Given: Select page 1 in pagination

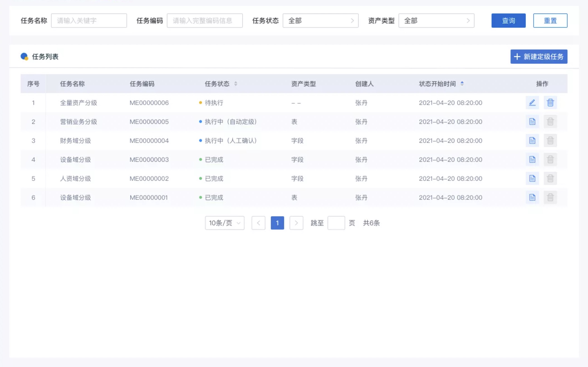Looking at the screenshot, I should click(277, 223).
